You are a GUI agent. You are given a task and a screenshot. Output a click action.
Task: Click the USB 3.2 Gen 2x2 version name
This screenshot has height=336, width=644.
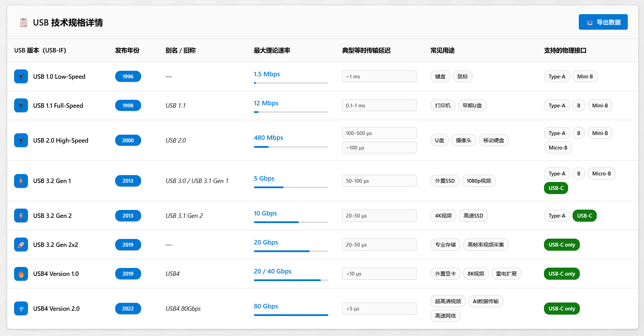tap(56, 244)
